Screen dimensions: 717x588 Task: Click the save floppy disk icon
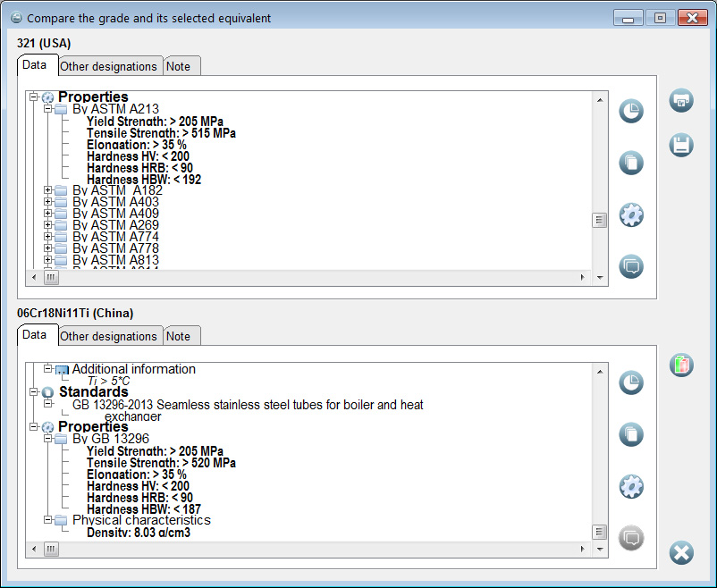(681, 145)
